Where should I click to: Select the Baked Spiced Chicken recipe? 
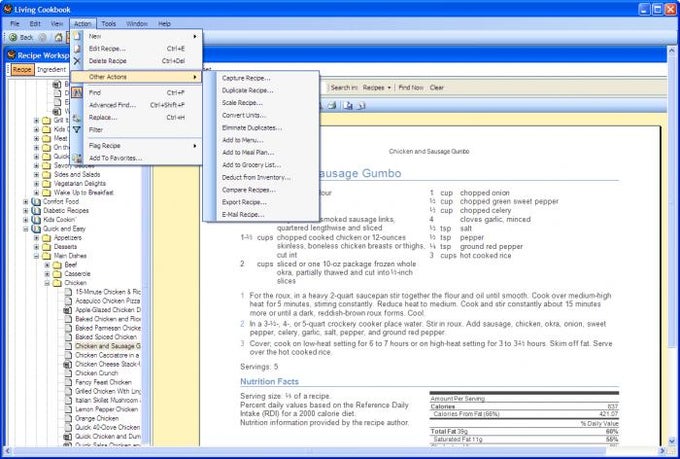106,337
